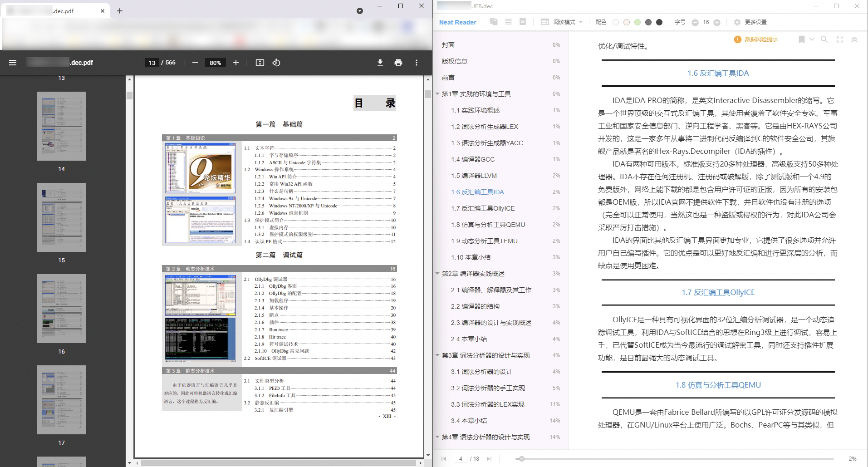Collapse 第3章 词法分析器的设计与实现
This screenshot has width=868, height=467.
point(437,355)
